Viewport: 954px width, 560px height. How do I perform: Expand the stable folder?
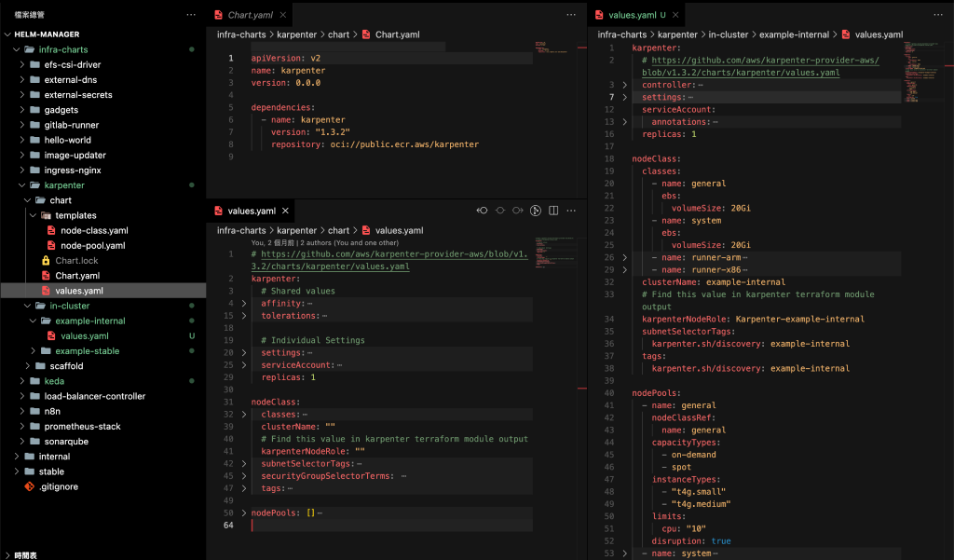17,471
